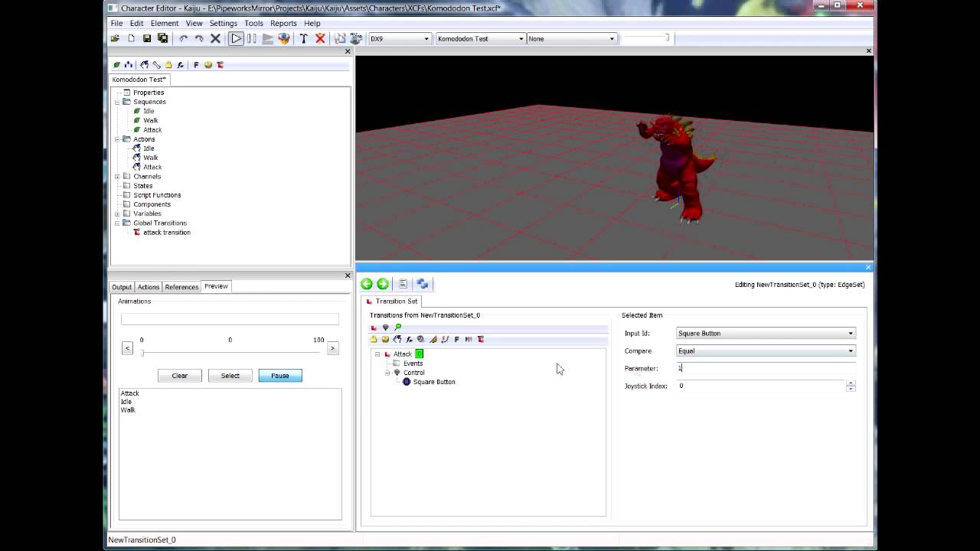
Task: Click the green magnifier icon above transitions
Action: click(397, 328)
